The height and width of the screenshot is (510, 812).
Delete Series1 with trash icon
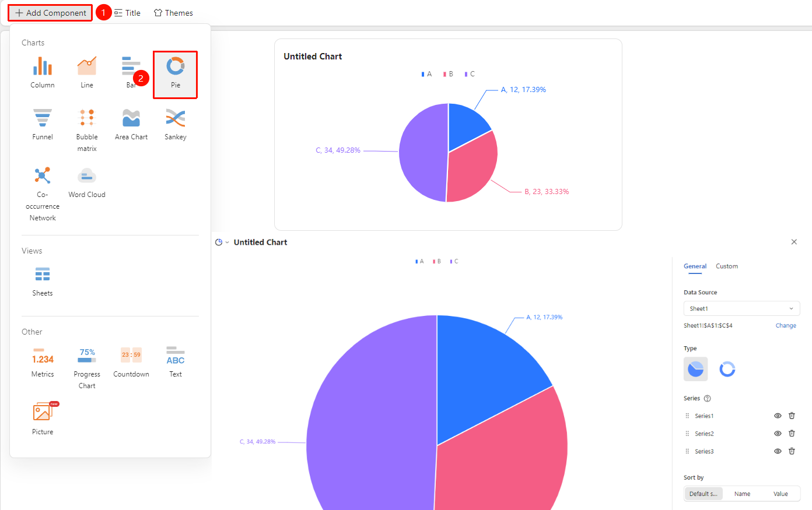792,416
